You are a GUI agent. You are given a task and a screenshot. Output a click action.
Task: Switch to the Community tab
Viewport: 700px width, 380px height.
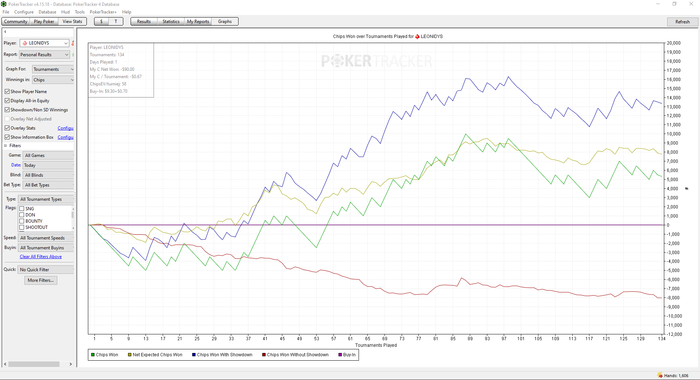[16, 21]
